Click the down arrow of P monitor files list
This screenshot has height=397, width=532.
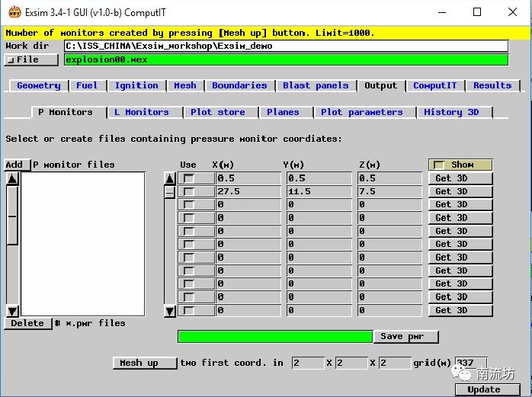coord(12,310)
